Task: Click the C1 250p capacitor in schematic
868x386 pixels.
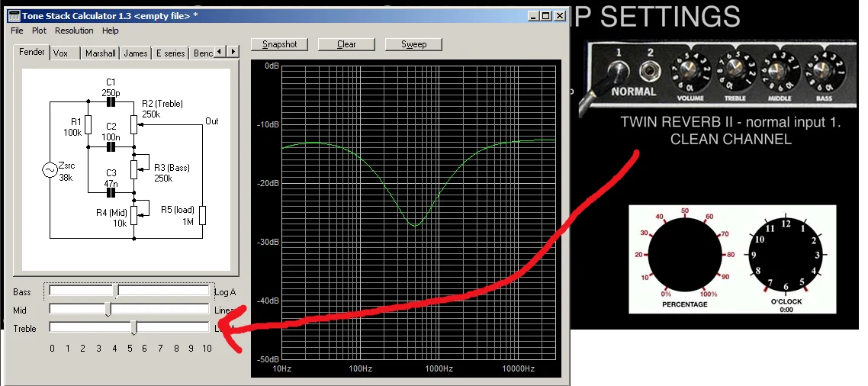Action: (111, 102)
